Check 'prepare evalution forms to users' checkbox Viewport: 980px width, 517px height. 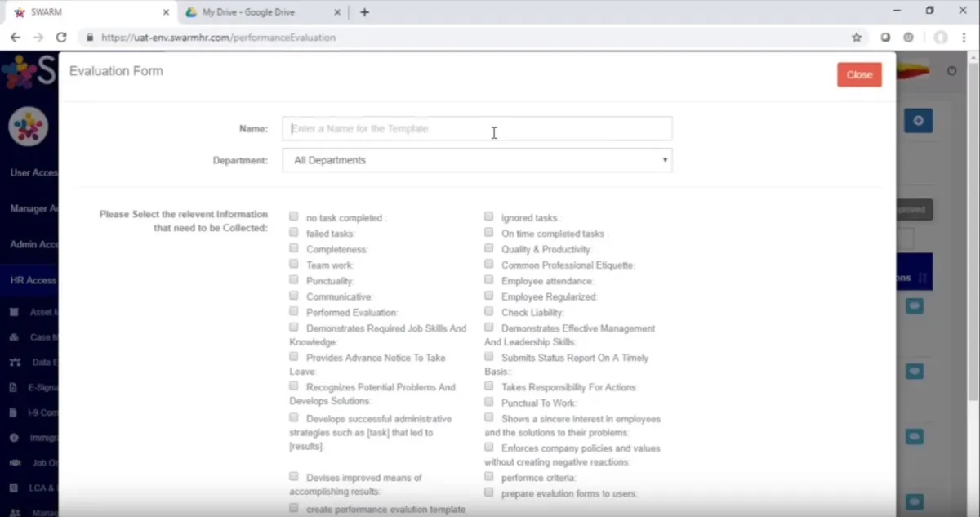tap(489, 492)
